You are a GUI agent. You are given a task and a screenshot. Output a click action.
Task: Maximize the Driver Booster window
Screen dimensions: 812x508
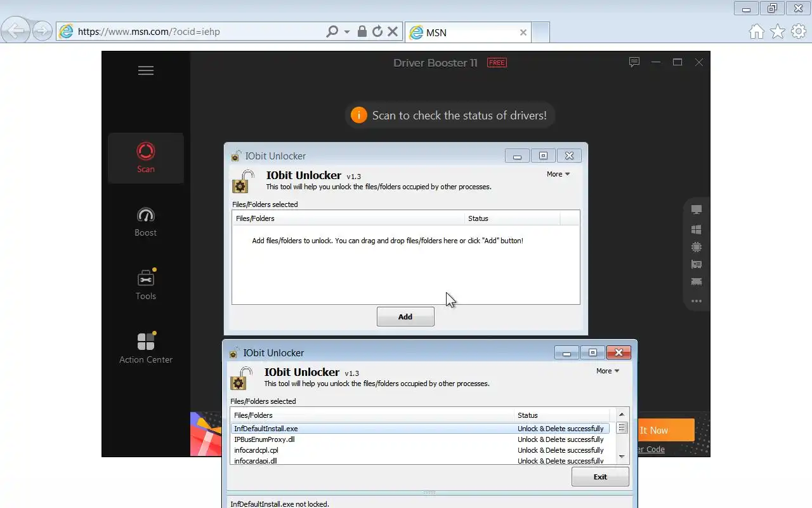(x=678, y=62)
